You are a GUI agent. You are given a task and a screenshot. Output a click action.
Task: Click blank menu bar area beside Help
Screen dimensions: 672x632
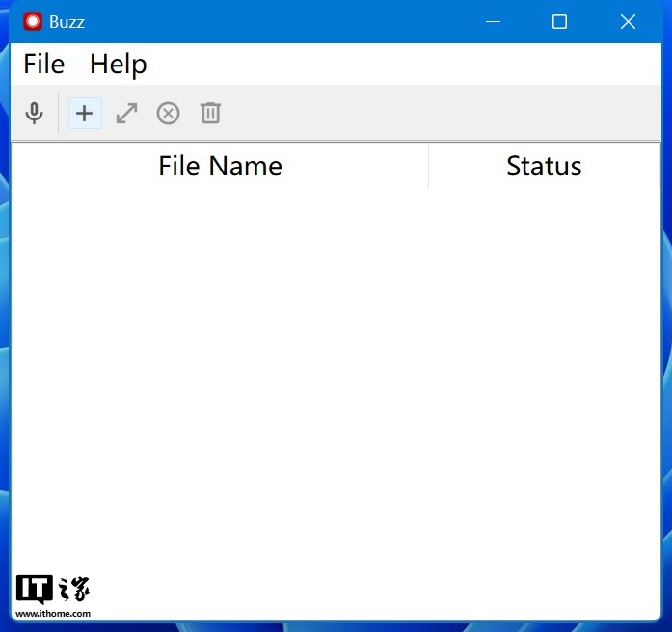[x=386, y=65]
